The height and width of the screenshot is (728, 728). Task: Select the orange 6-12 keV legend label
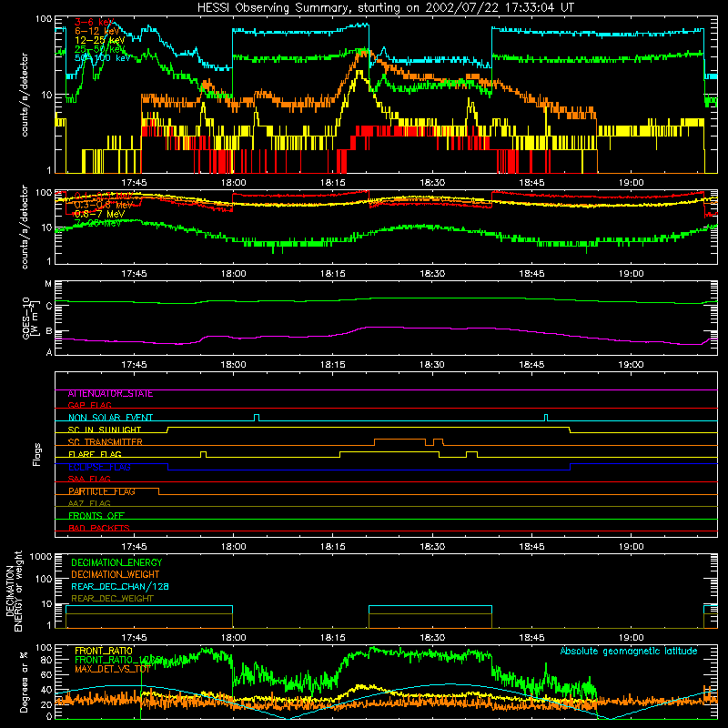96,31
